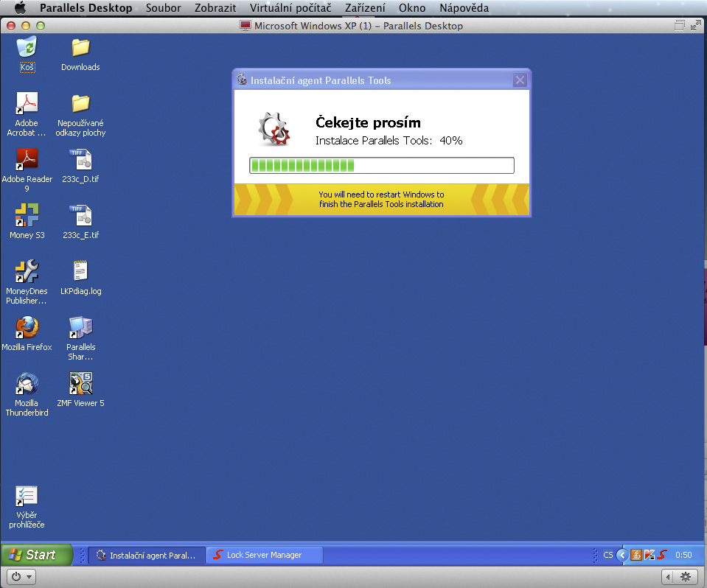707x588 pixels.
Task: Open the Nápověda menu
Action: [x=464, y=7]
